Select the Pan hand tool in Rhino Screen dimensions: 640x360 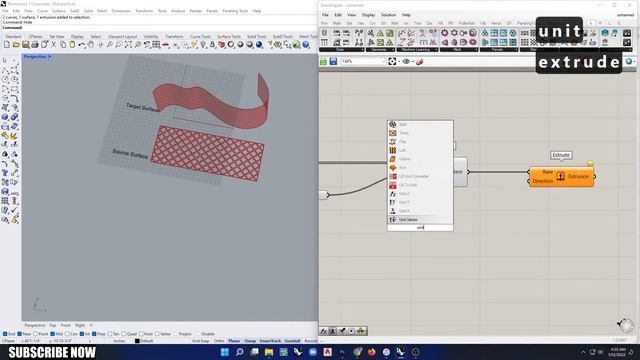point(91,44)
